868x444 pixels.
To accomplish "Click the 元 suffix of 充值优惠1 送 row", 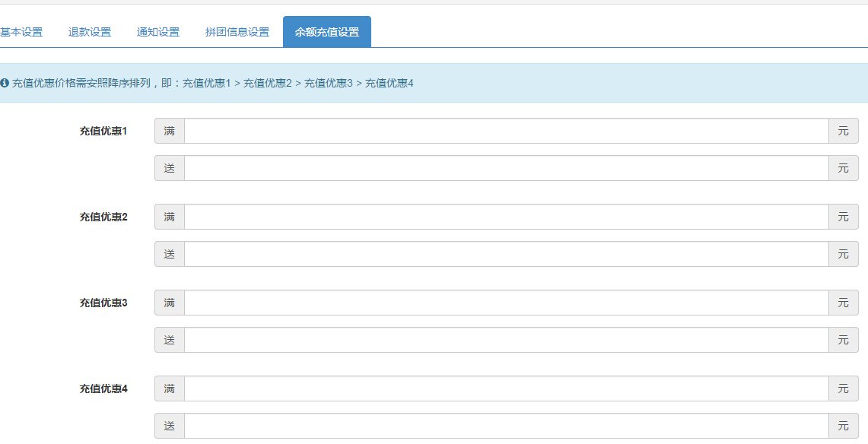I will pos(844,168).
